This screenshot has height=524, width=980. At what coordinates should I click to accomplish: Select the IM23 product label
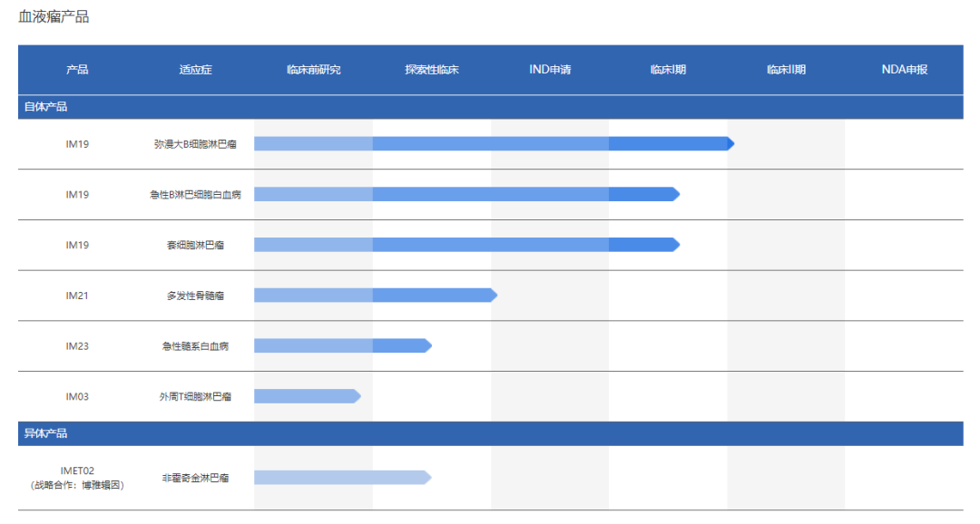click(77, 346)
